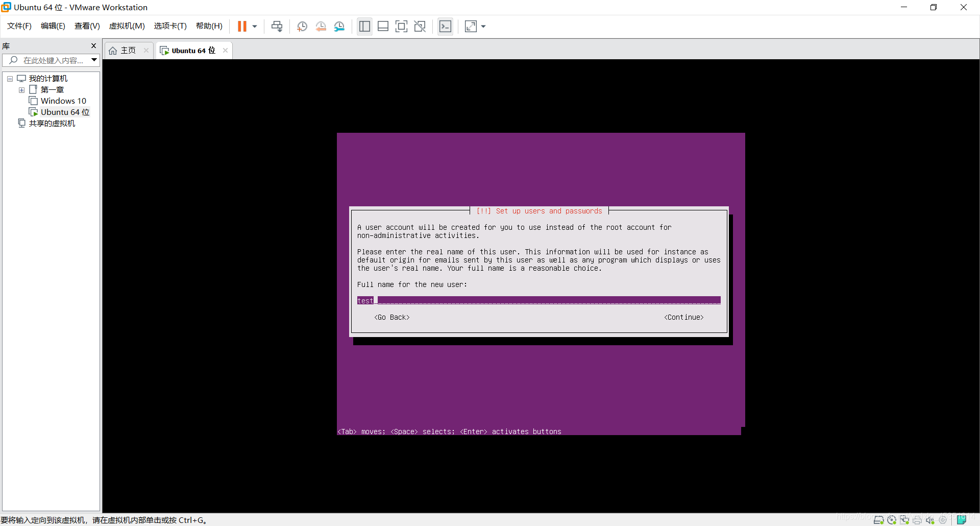Click the full name input field containing test

[539, 301]
